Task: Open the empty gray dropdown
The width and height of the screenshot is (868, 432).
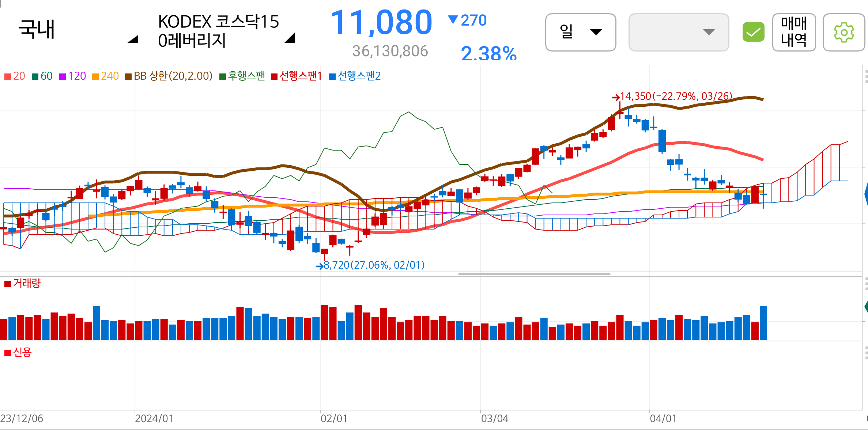Action: pyautogui.click(x=679, y=33)
